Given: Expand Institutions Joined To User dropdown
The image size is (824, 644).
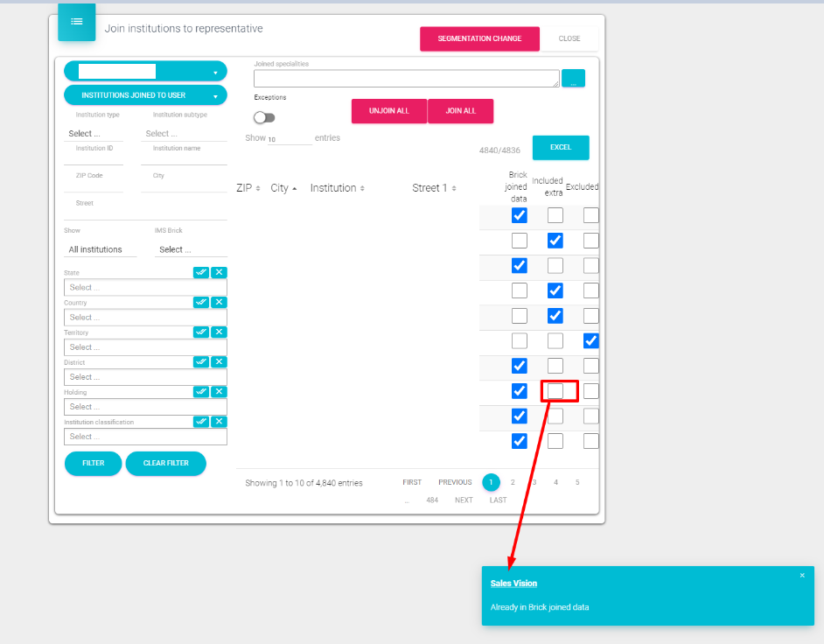Looking at the screenshot, I should [145, 95].
